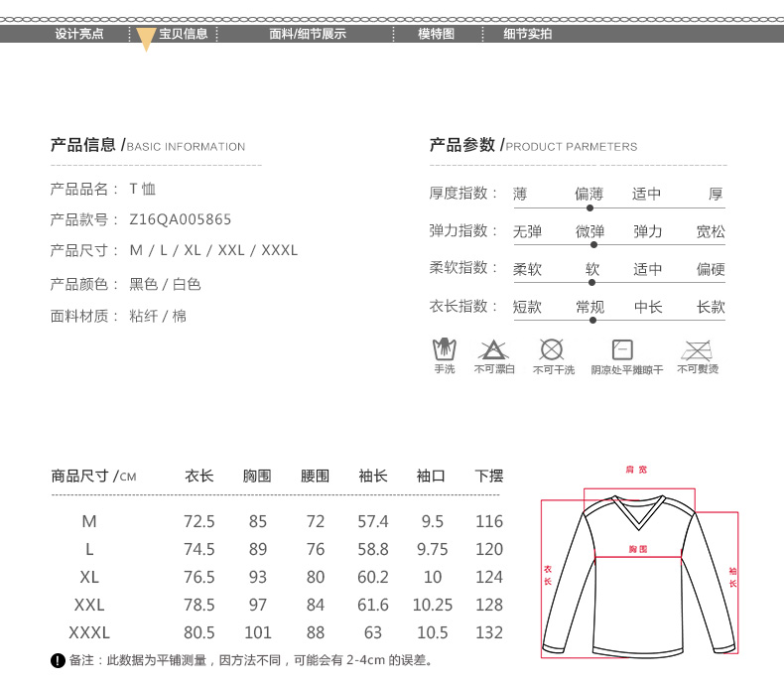Click the yellow triangle tab marker
The image size is (784, 686).
[x=145, y=40]
